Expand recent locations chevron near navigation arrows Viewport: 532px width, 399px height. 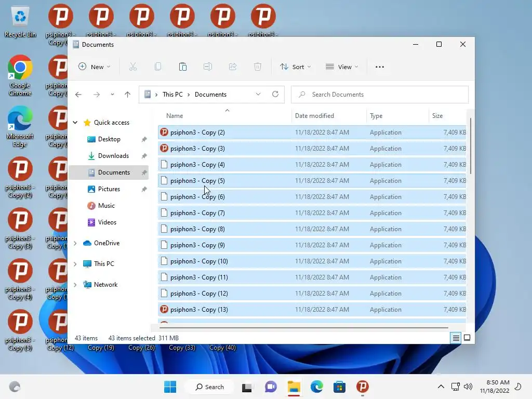tap(112, 95)
